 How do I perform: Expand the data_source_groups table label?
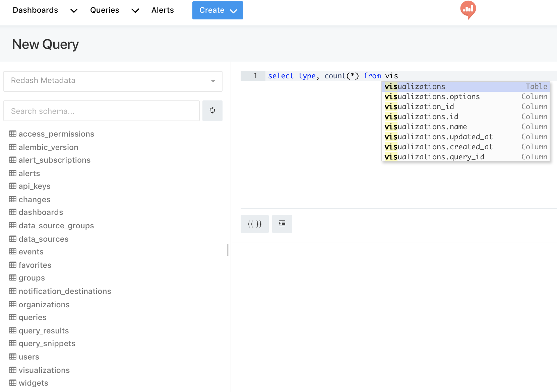coord(56,226)
